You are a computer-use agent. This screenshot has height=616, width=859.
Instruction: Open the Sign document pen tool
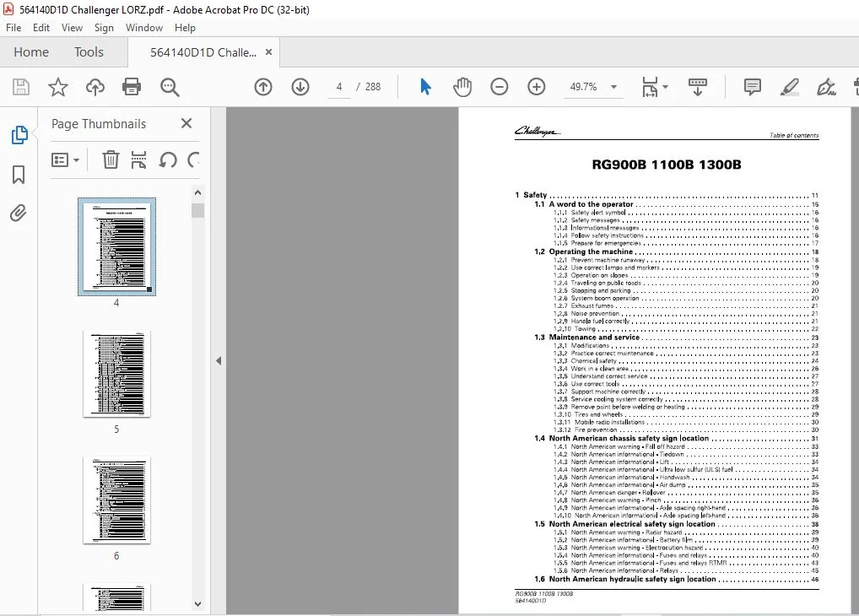(826, 87)
